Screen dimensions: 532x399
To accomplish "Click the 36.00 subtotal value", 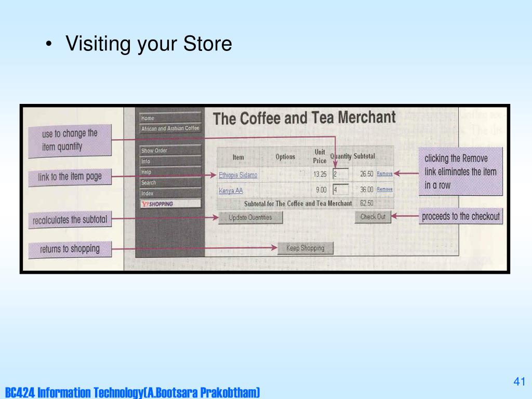I will pyautogui.click(x=366, y=189).
